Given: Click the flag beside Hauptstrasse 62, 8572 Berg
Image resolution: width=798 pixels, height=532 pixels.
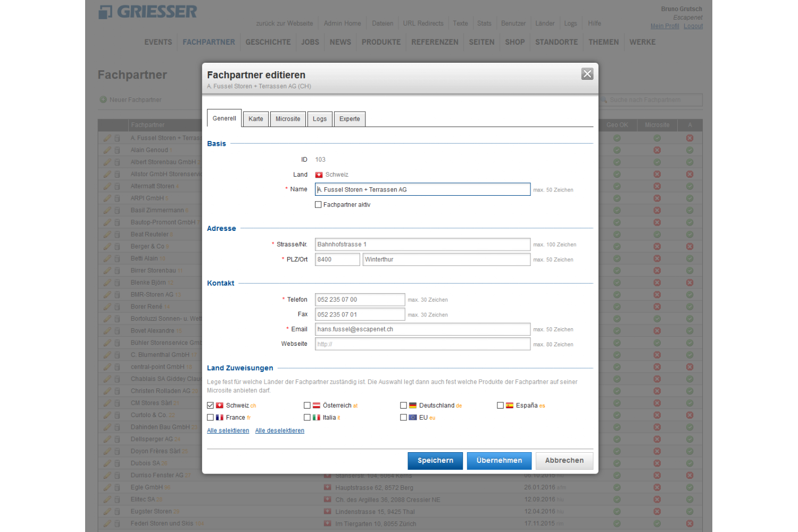Looking at the screenshot, I should pos(328,487).
